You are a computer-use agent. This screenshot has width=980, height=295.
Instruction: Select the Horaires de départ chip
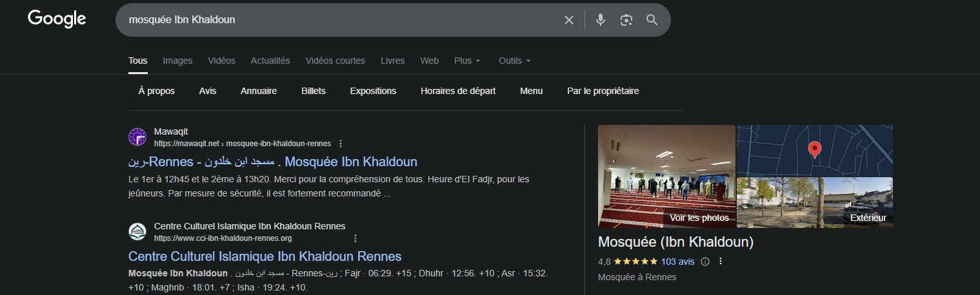pos(458,91)
